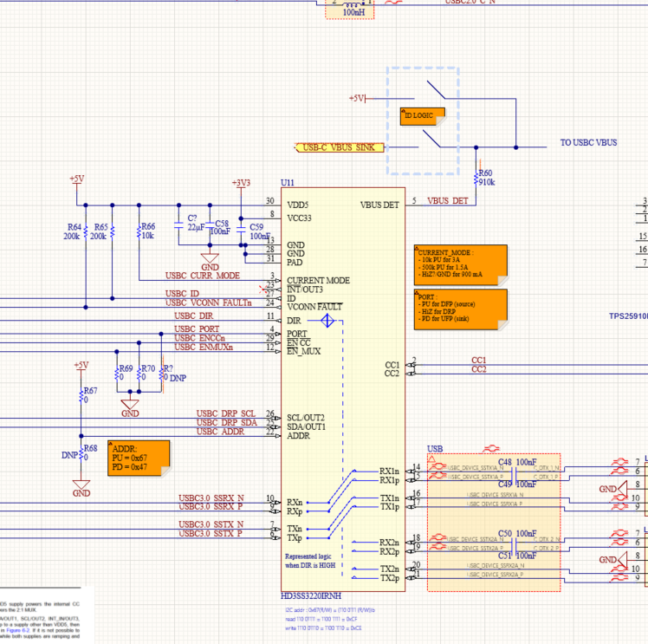Viewport: 648px width, 644px height.
Task: Click the VCONN FAULT pin name in U11
Action: [x=314, y=307]
